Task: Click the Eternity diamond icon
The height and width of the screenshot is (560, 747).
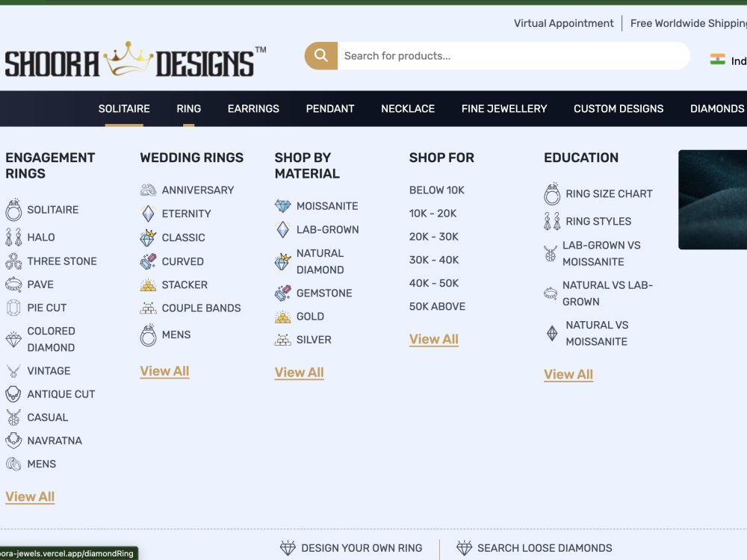Action: pos(148,214)
